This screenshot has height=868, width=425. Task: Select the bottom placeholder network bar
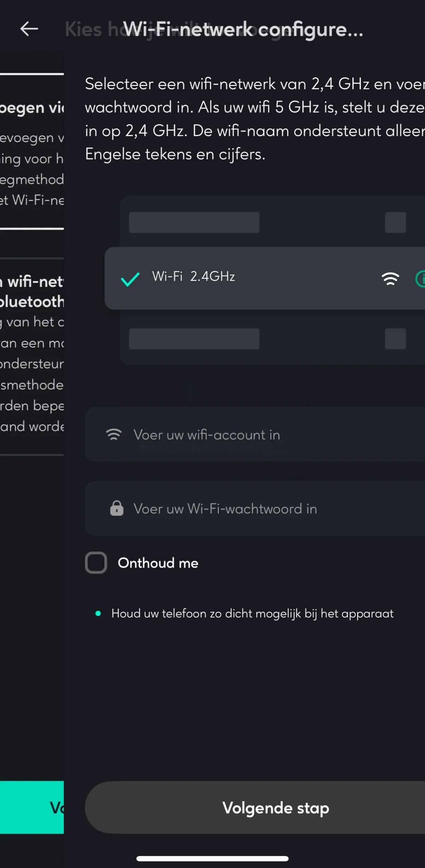point(194,339)
